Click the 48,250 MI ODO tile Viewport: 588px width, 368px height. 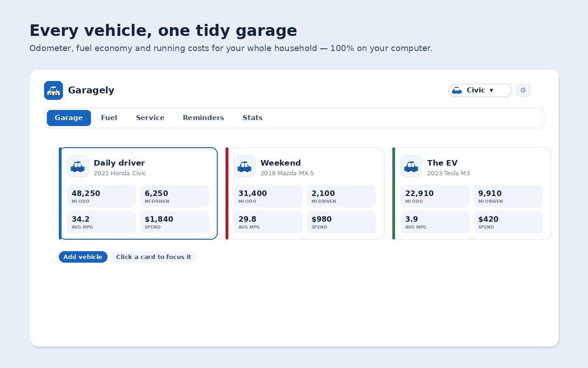[x=102, y=196]
